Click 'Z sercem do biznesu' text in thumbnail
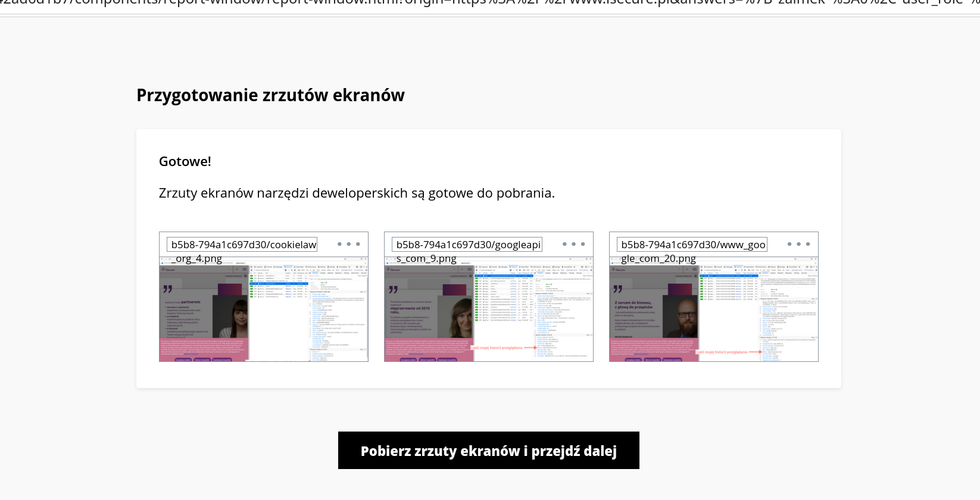Image resolution: width=980 pixels, height=500 pixels. [632, 303]
